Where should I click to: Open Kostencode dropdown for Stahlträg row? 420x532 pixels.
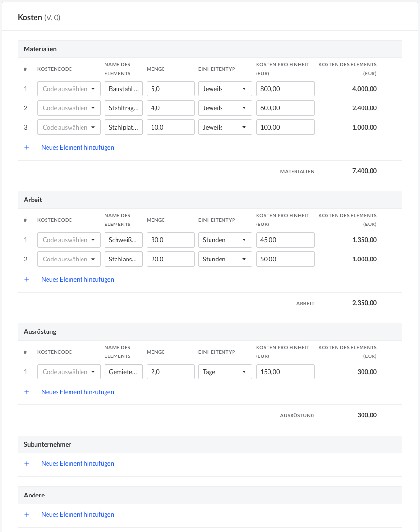pyautogui.click(x=69, y=108)
